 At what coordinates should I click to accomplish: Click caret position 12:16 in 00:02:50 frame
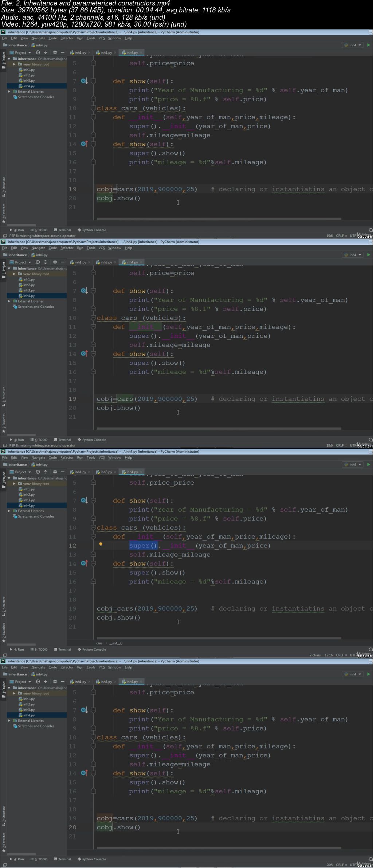coord(329,655)
